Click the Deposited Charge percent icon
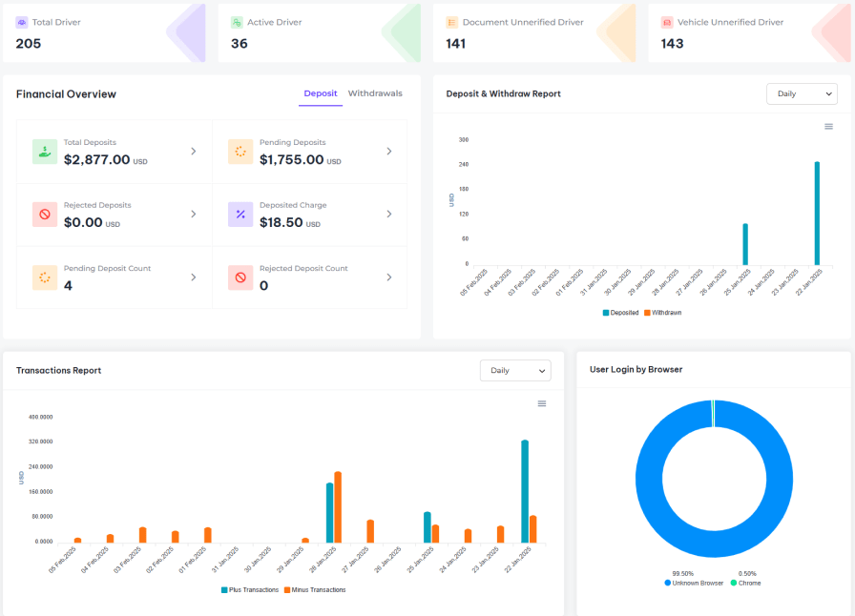 [x=240, y=215]
